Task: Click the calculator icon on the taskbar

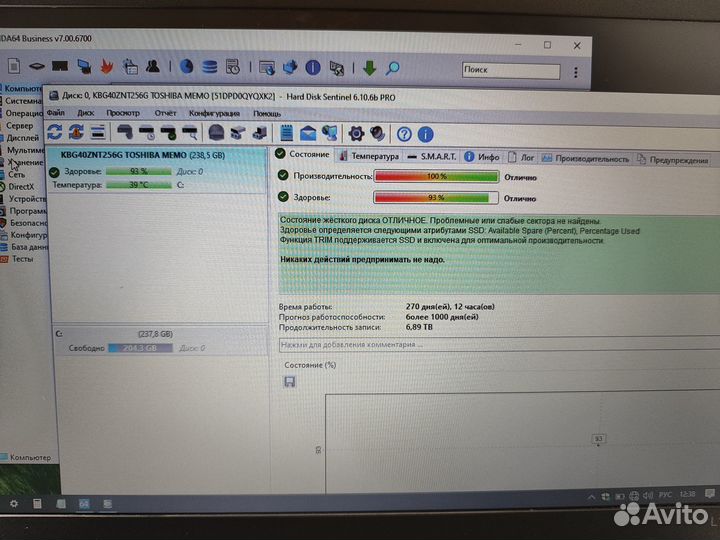Action: [x=37, y=503]
